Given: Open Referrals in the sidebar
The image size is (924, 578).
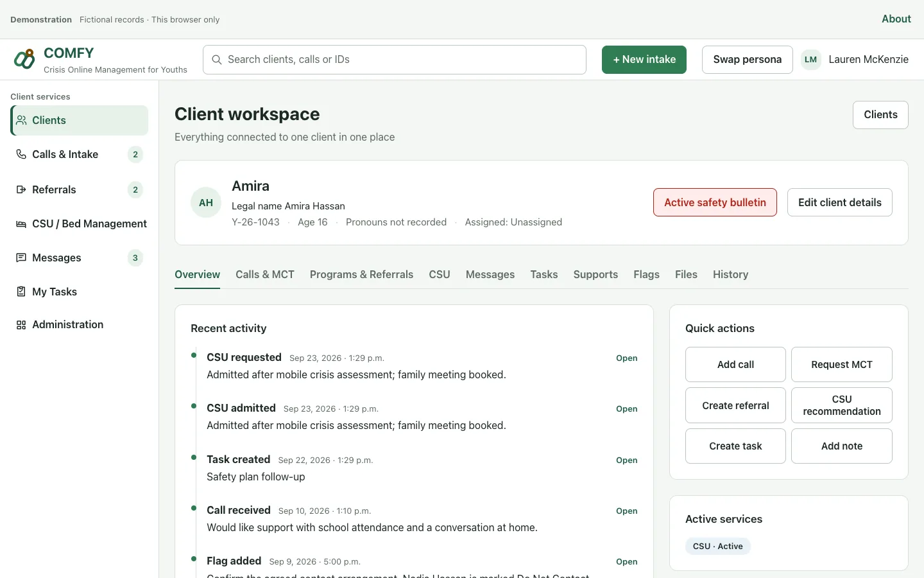Looking at the screenshot, I should (x=79, y=189).
